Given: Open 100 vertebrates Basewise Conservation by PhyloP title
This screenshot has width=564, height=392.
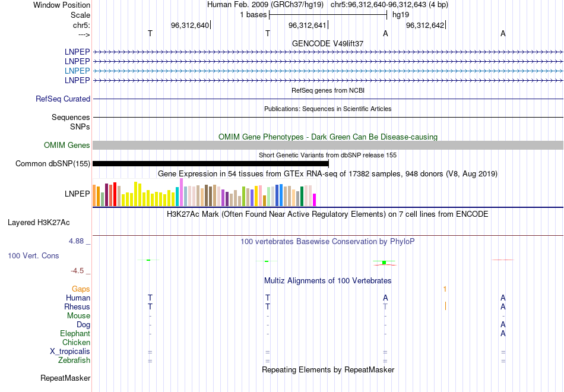Looking at the screenshot, I should coord(328,242).
